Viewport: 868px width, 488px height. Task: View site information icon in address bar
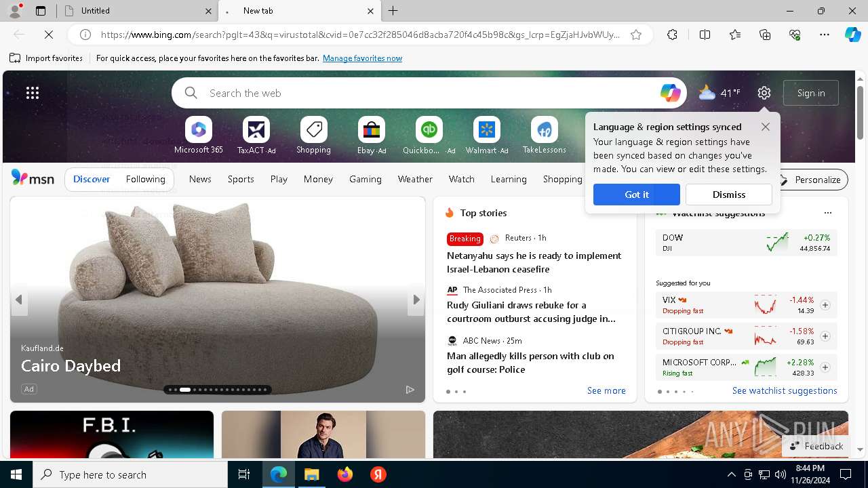(85, 35)
